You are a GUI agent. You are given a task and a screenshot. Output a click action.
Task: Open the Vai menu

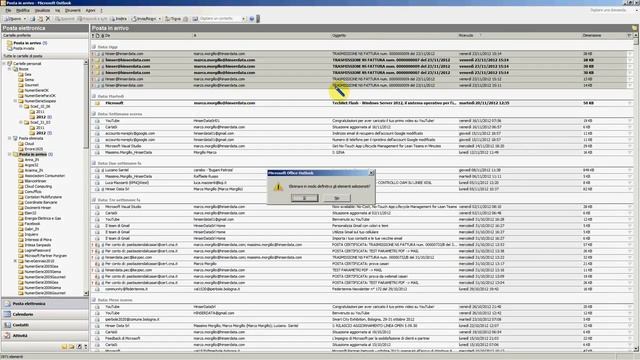click(x=58, y=10)
